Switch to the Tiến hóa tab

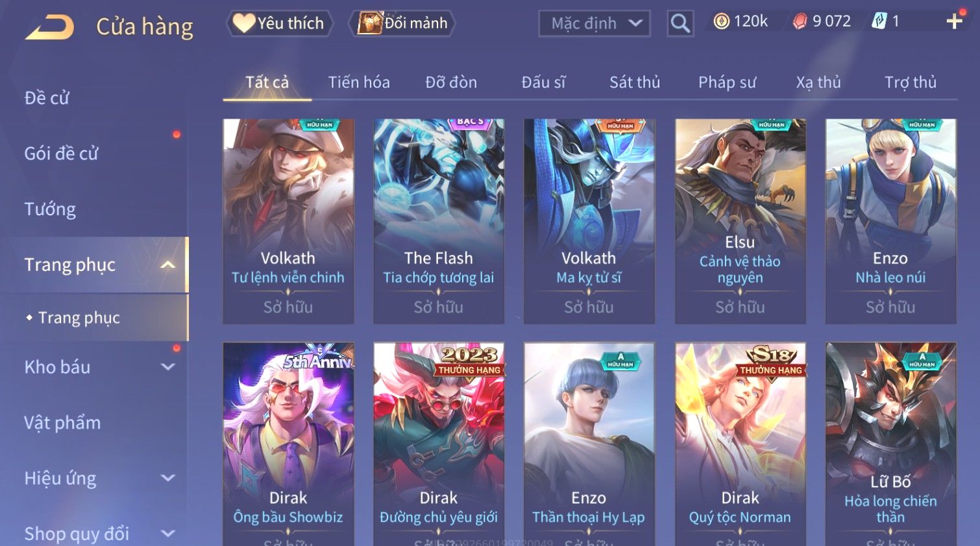pyautogui.click(x=359, y=82)
